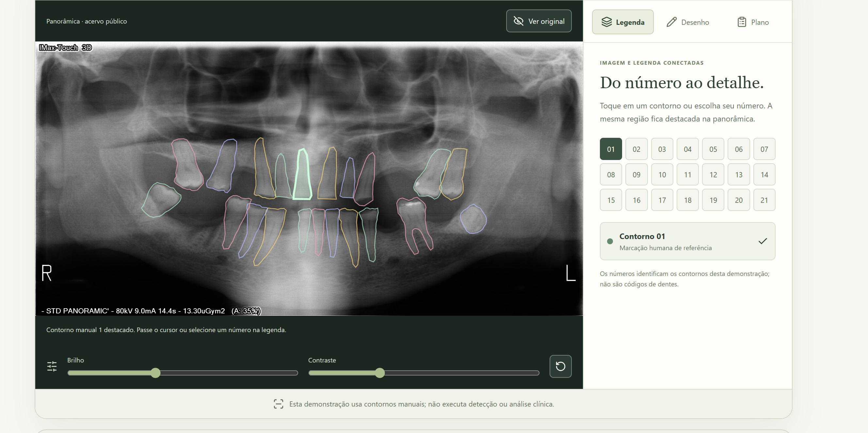Image resolution: width=868 pixels, height=433 pixels.
Task: Reset brightness and contrast with the undo icon
Action: click(560, 366)
